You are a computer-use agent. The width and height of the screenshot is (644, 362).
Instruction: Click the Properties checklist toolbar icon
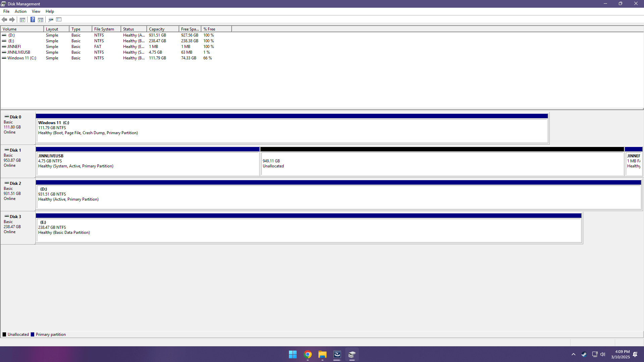59,19
